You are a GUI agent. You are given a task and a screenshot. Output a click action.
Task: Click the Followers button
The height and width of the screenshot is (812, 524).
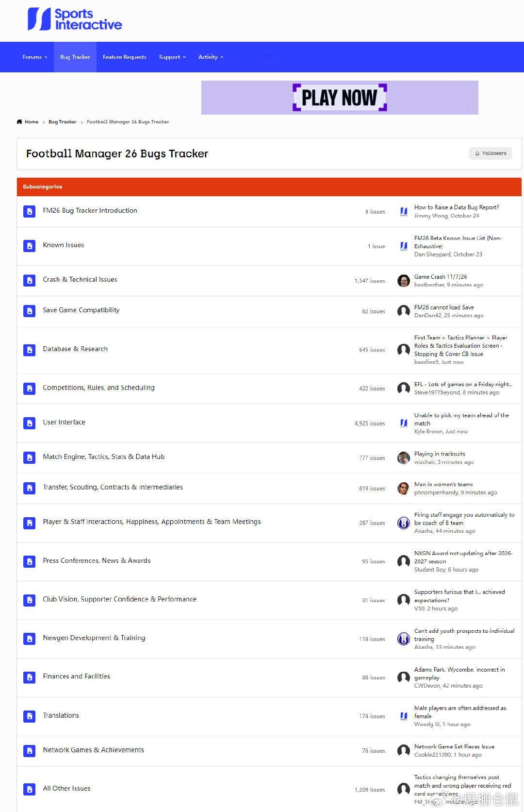pyautogui.click(x=491, y=153)
